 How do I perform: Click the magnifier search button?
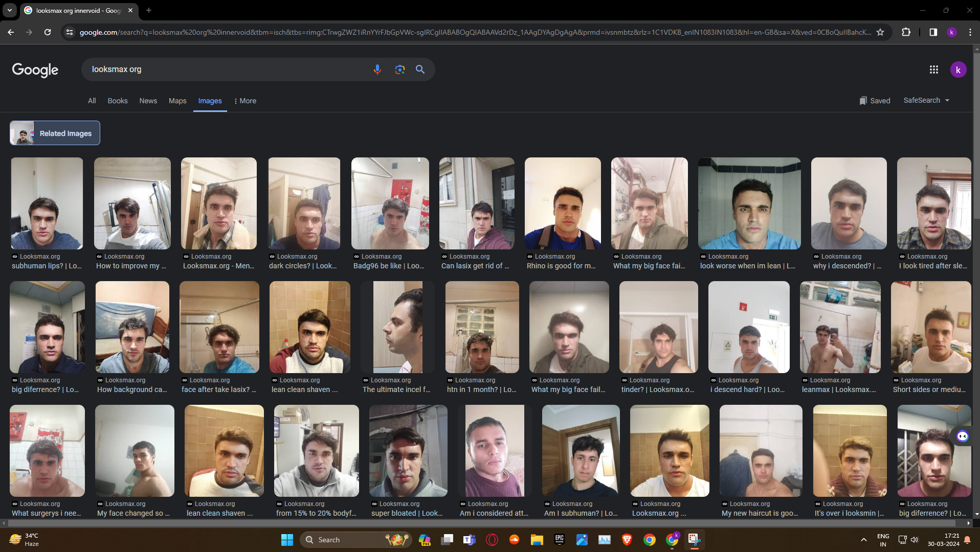pyautogui.click(x=420, y=70)
